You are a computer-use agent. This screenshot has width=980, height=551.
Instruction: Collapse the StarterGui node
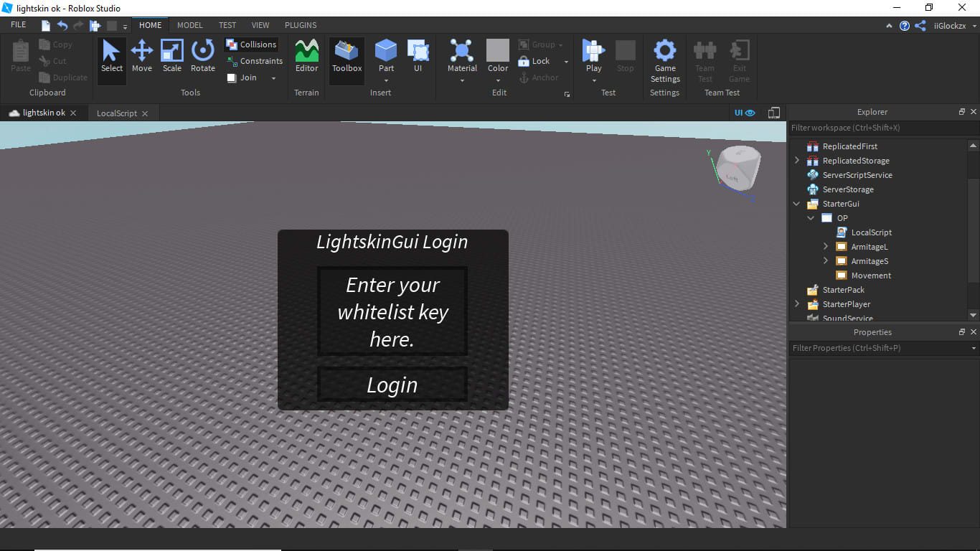(x=797, y=204)
